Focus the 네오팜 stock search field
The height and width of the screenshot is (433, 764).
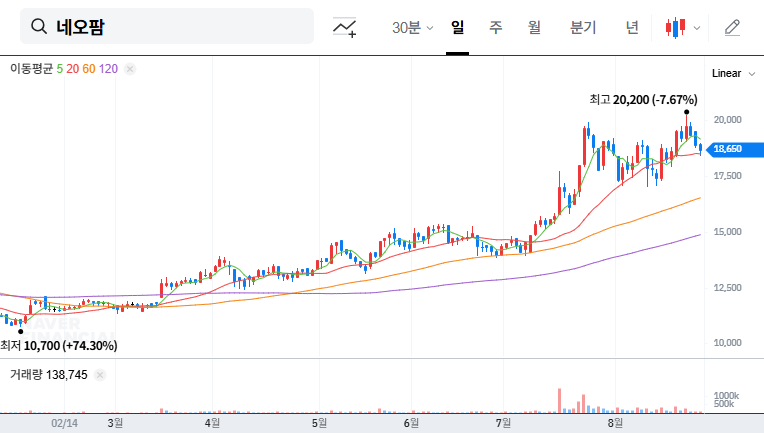coord(167,26)
